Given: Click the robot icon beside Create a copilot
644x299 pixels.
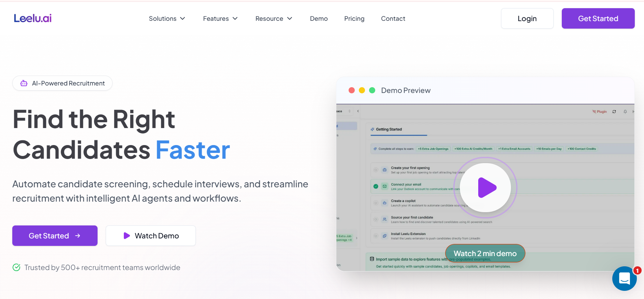Looking at the screenshot, I should [384, 203].
